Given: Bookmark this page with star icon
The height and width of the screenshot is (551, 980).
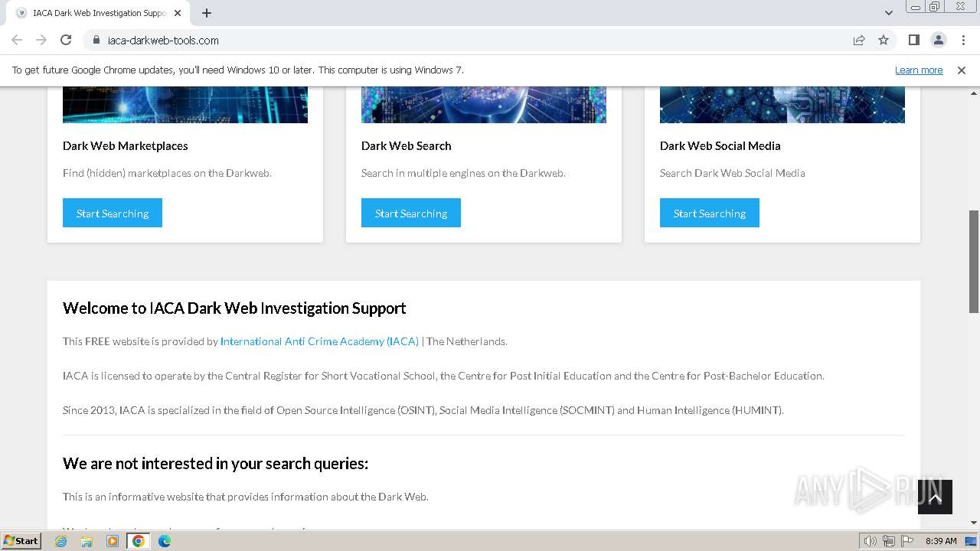Looking at the screenshot, I should tap(884, 40).
